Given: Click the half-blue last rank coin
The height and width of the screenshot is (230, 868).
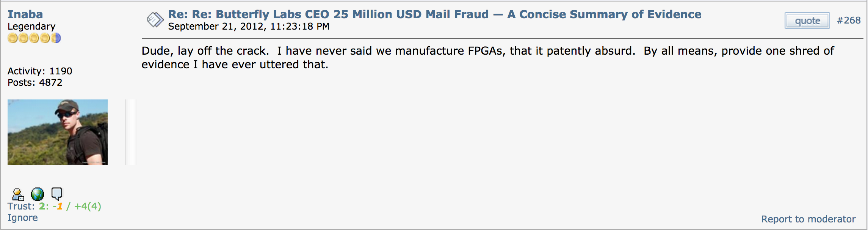Looking at the screenshot, I should pyautogui.click(x=56, y=38).
